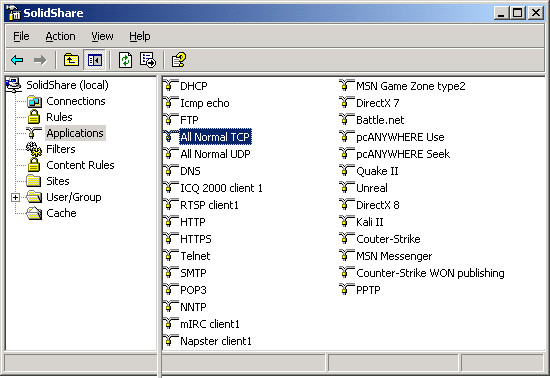Open the Rules node with padlock icon
Viewport: 550px width, 378px height.
coord(59,117)
